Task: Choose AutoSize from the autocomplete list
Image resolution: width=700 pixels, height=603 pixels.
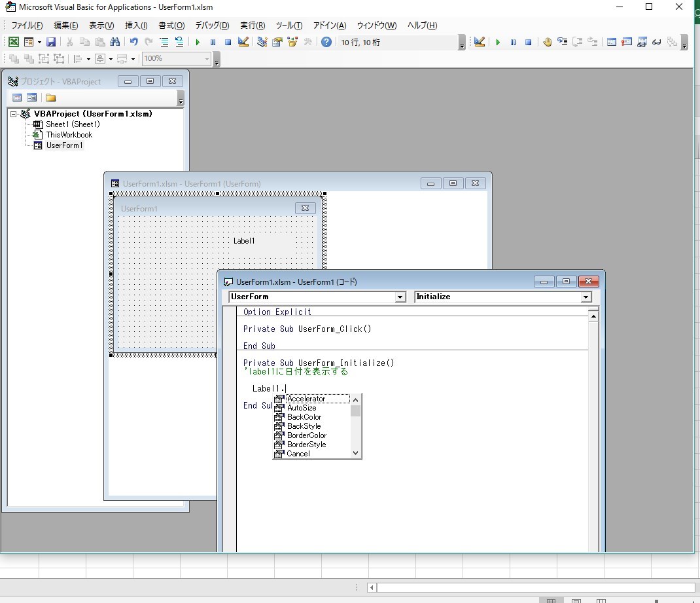Action: [x=302, y=408]
